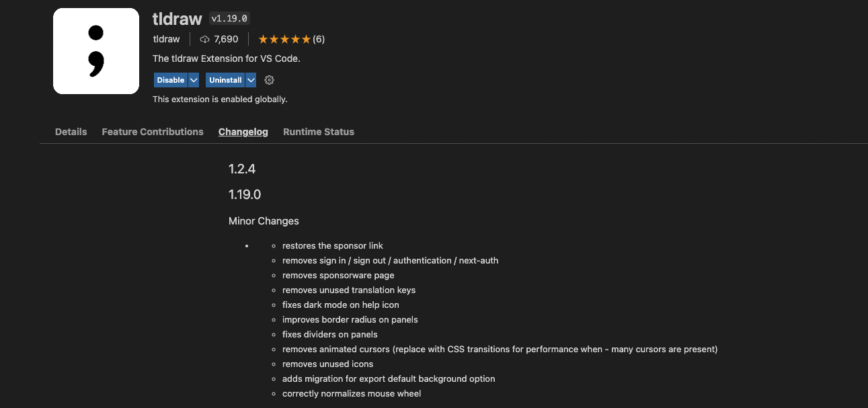Click the v1.19.0 version badge
Screen dimensions: 868x408
point(229,18)
